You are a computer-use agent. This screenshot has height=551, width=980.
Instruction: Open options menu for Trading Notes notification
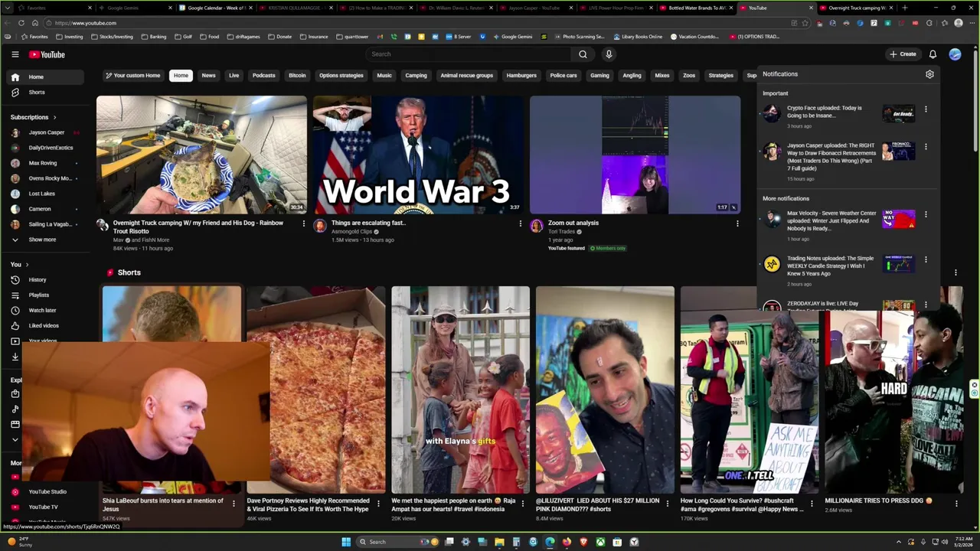926,259
